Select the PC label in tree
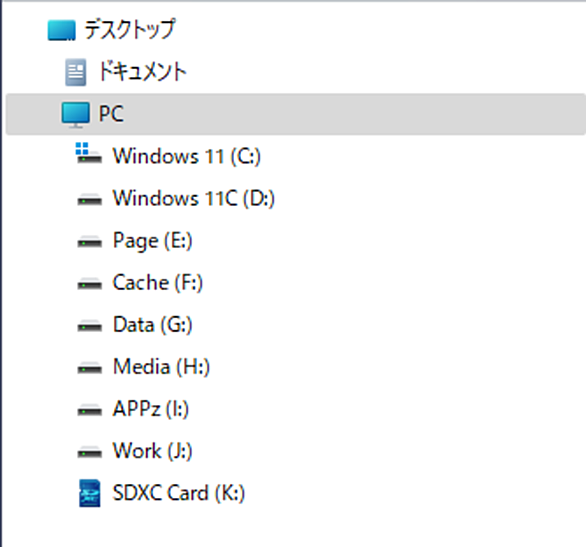Viewport: 586px width, 547px height. click(x=111, y=114)
